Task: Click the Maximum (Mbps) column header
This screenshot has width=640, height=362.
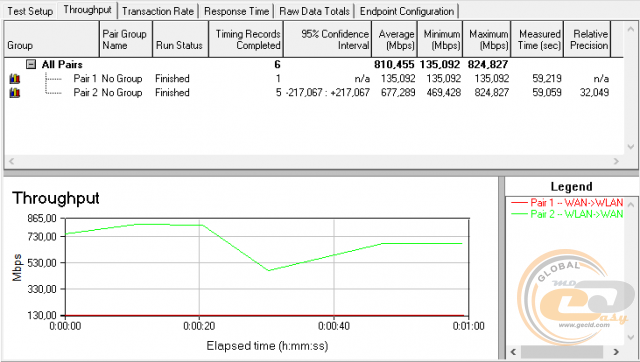Action: click(x=487, y=39)
